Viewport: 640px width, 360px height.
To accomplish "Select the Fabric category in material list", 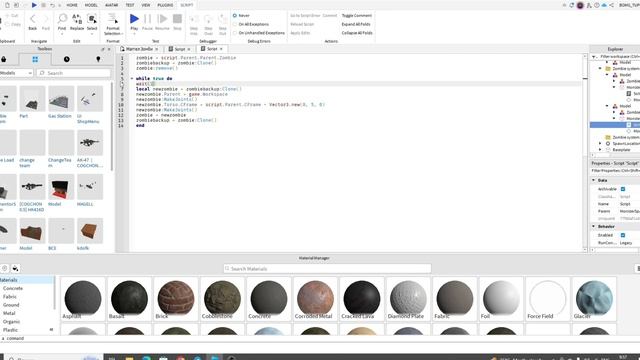I will (x=10, y=297).
